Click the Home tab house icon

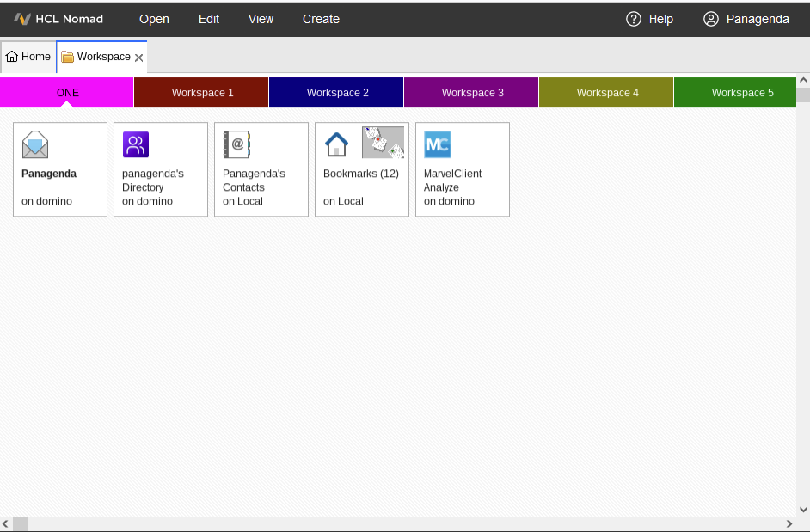tap(12, 57)
